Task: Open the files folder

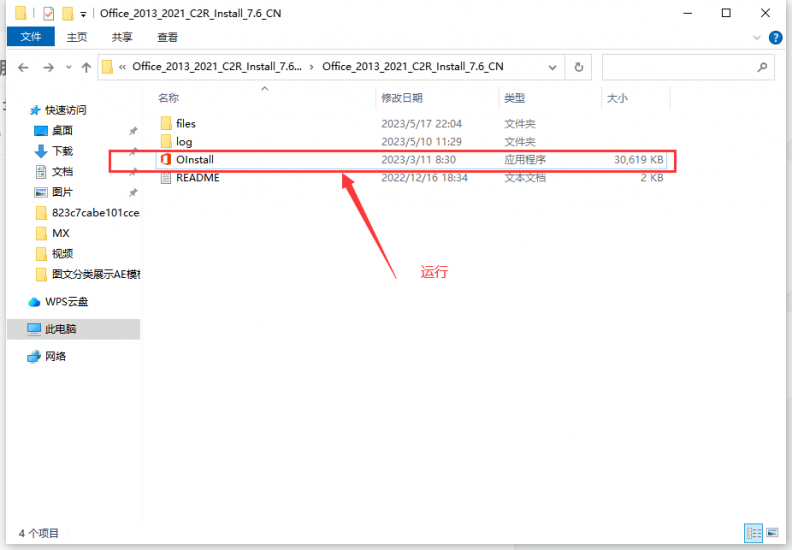Action: tap(185, 124)
